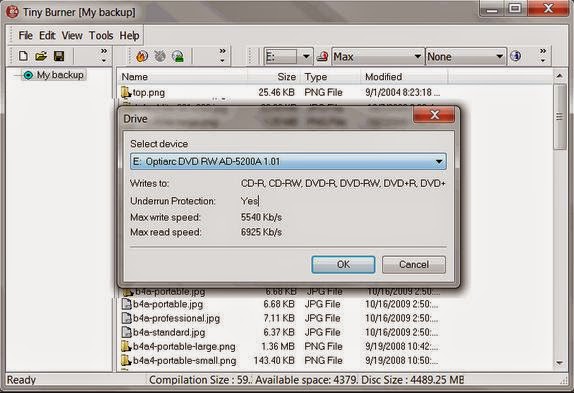Open the File menu
Screen dimensions: 574x393
(x=26, y=35)
